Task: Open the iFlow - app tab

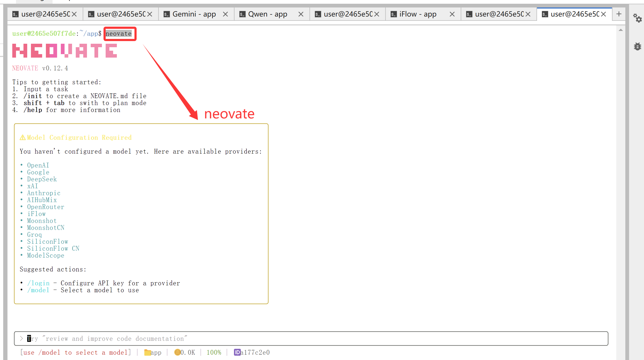Action: [x=418, y=14]
